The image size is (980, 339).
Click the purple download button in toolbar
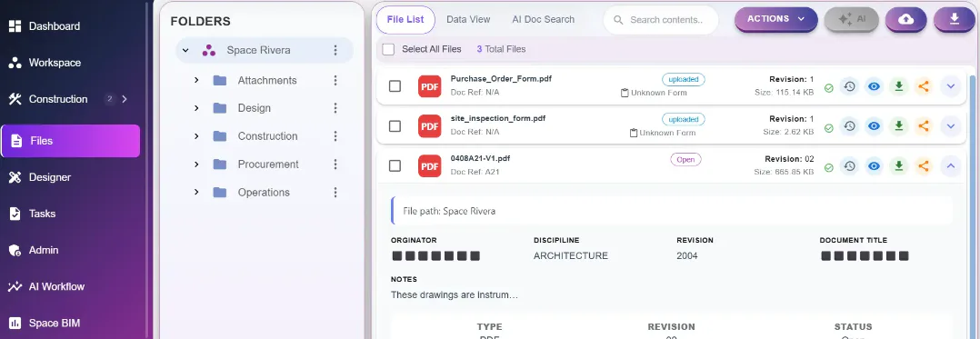pyautogui.click(x=955, y=19)
